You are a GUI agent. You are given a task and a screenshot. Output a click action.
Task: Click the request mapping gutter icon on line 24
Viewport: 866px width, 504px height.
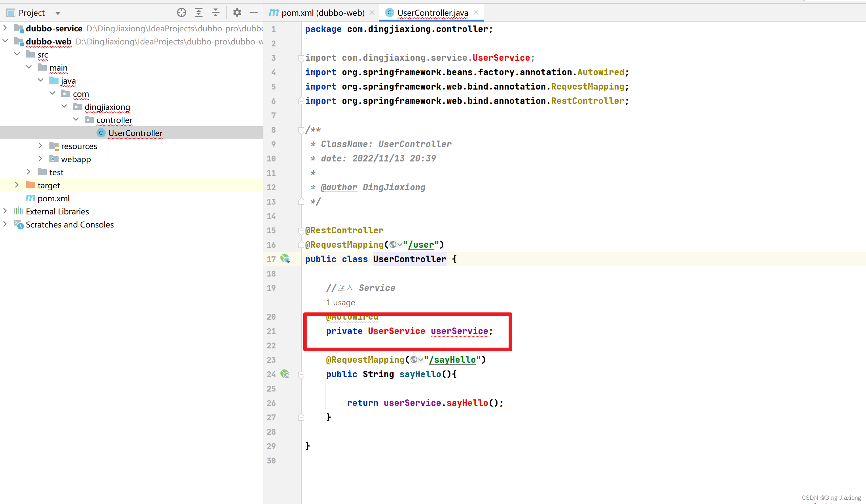[x=285, y=374]
